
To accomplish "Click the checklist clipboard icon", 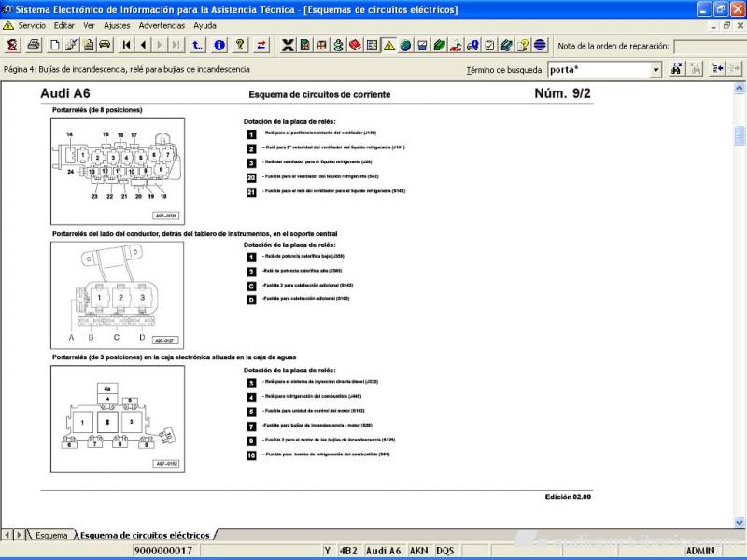I will [489, 45].
